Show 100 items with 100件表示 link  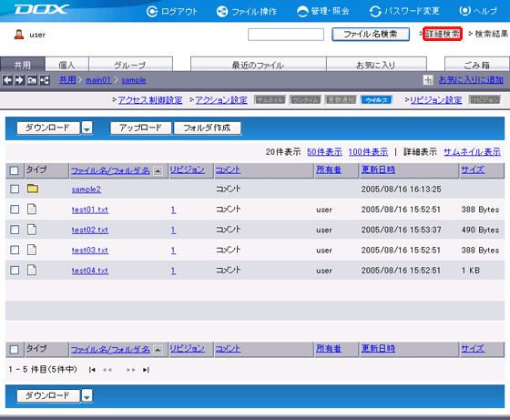click(x=368, y=152)
